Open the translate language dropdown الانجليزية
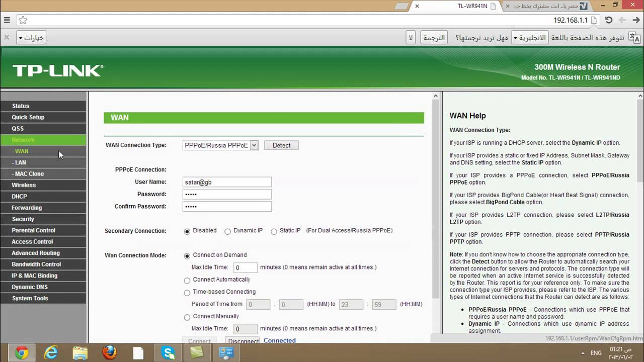 click(x=529, y=38)
